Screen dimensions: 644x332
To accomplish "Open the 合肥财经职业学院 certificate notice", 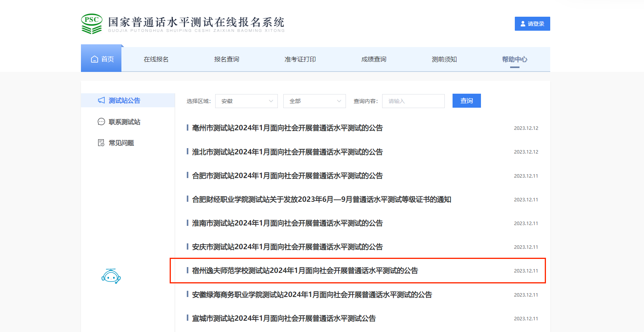I will pos(321,199).
